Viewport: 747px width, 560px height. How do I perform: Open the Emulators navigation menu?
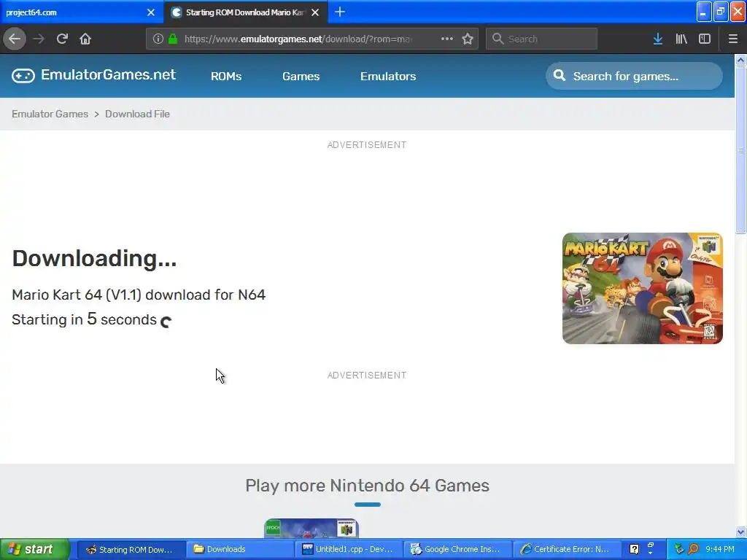(388, 76)
